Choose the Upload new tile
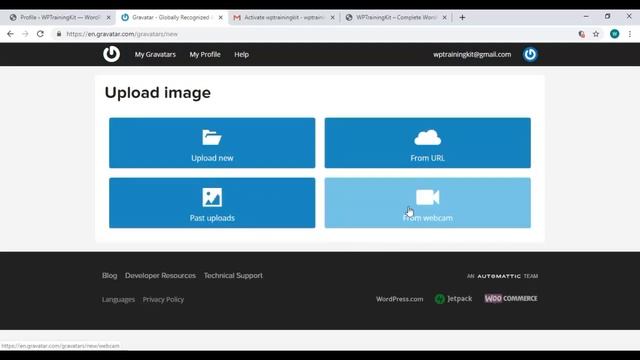 point(212,143)
